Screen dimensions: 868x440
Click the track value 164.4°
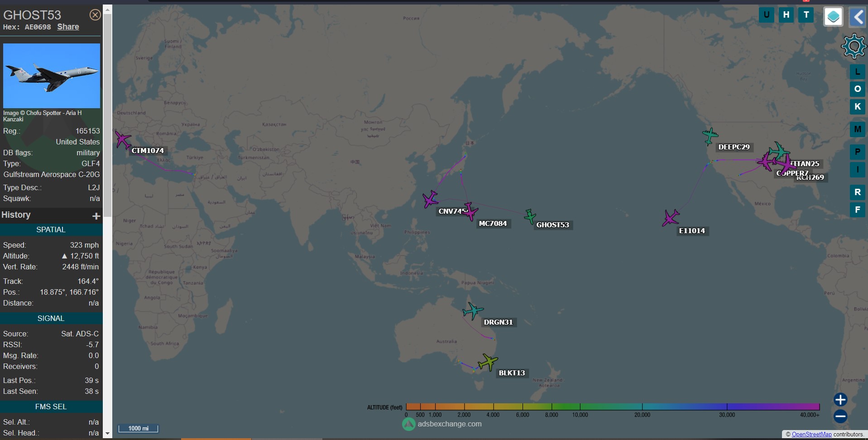point(88,281)
